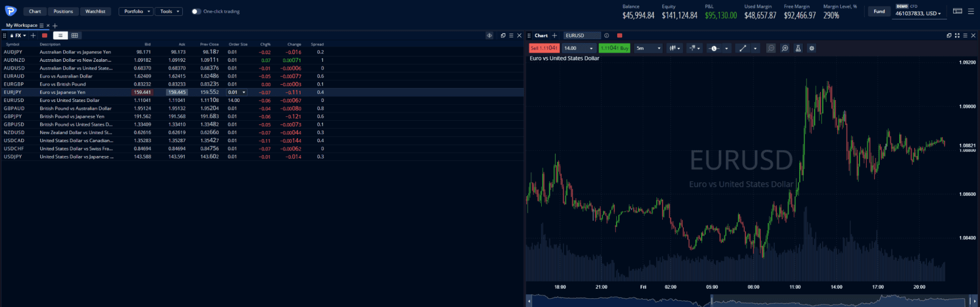This screenshot has height=307, width=980.
Task: Select the NZDUSD symbol row
Action: pos(262,132)
